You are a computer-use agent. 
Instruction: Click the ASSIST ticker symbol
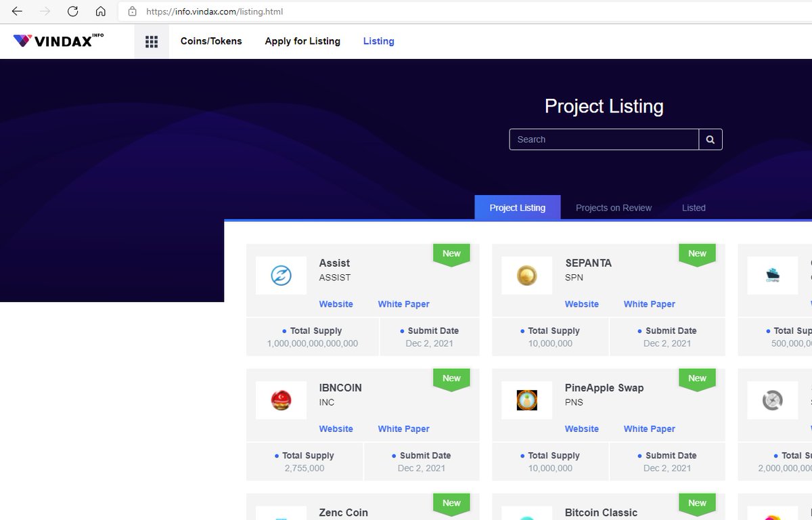click(335, 278)
